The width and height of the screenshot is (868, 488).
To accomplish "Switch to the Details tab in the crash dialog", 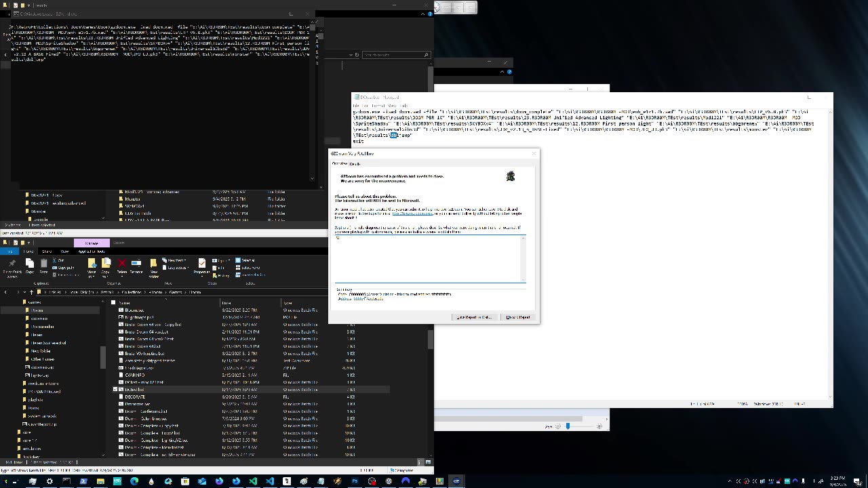I will (x=355, y=163).
